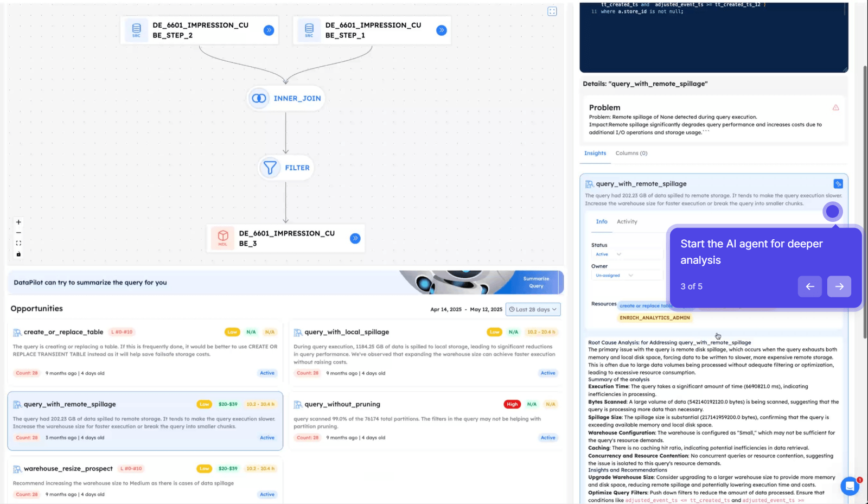Click the SRC database icon on DE_6601_IMPRESSION_CUBE_STEP_1
Image resolution: width=868 pixels, height=504 pixels.
point(309,30)
